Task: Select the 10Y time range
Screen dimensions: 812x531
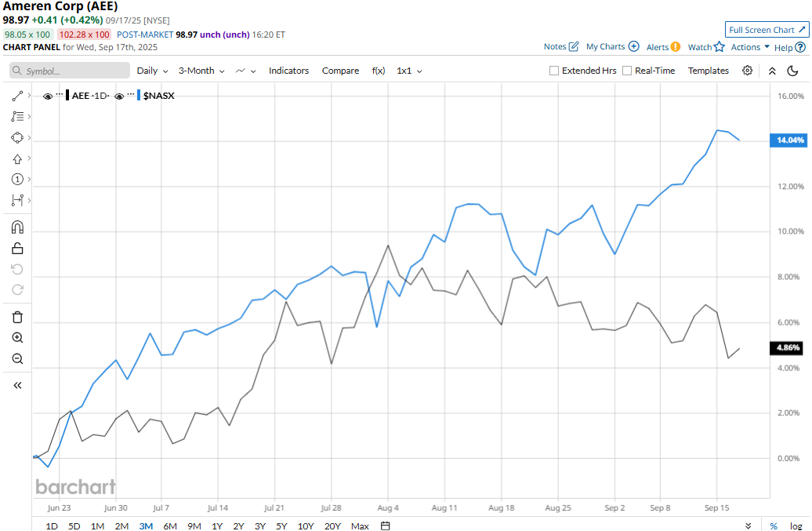Action: coord(306,526)
